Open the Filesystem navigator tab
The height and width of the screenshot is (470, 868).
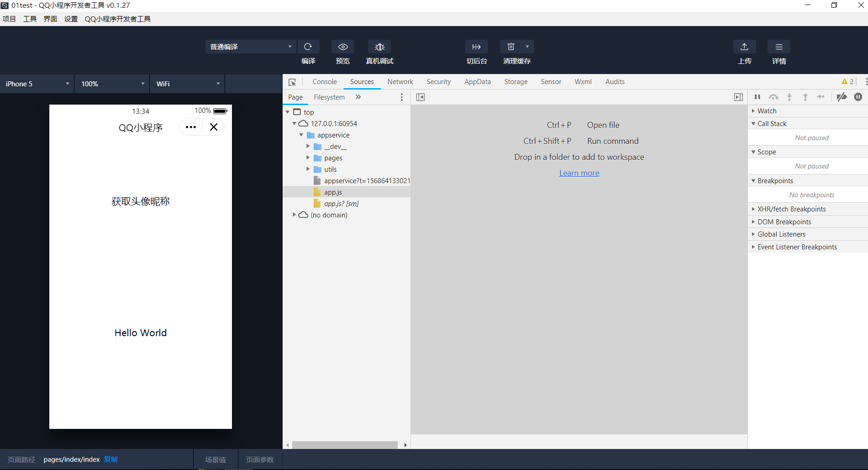tap(329, 97)
